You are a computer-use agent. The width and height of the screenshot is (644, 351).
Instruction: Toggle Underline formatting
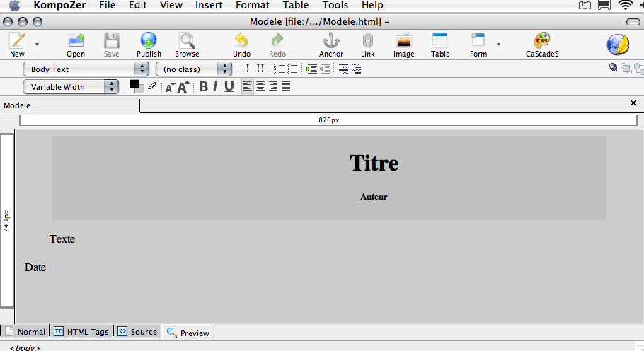point(229,86)
